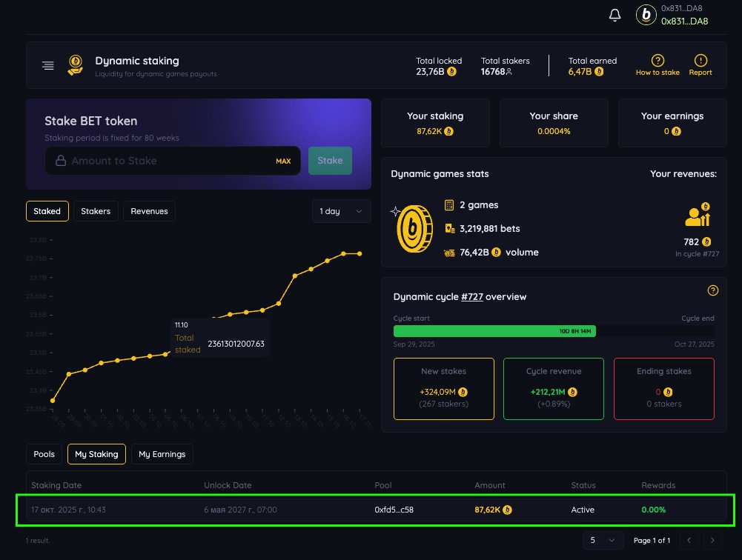Click the Dynamic staking coin-in-hand logo
This screenshot has width=742, height=560.
pos(74,65)
